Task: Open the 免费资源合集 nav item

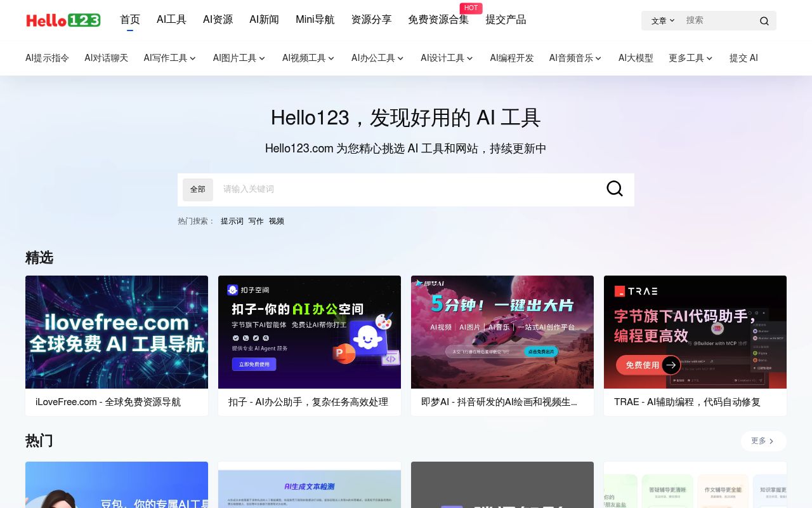Action: click(438, 20)
